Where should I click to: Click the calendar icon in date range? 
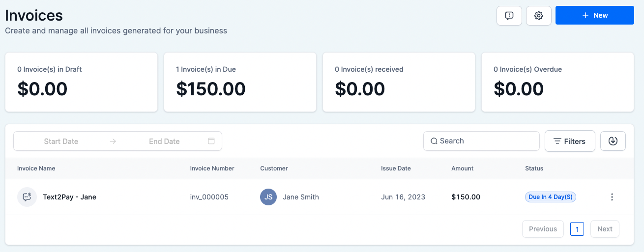211,141
